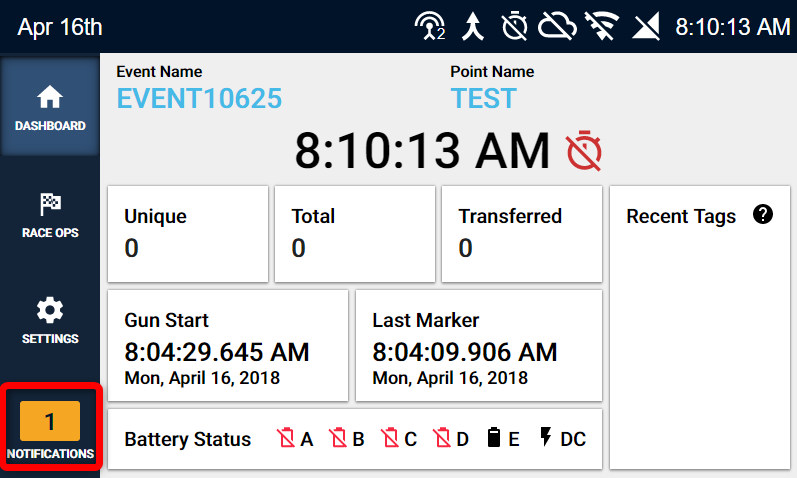Tap the antenna reader status icon
The image size is (797, 478).
click(430, 26)
